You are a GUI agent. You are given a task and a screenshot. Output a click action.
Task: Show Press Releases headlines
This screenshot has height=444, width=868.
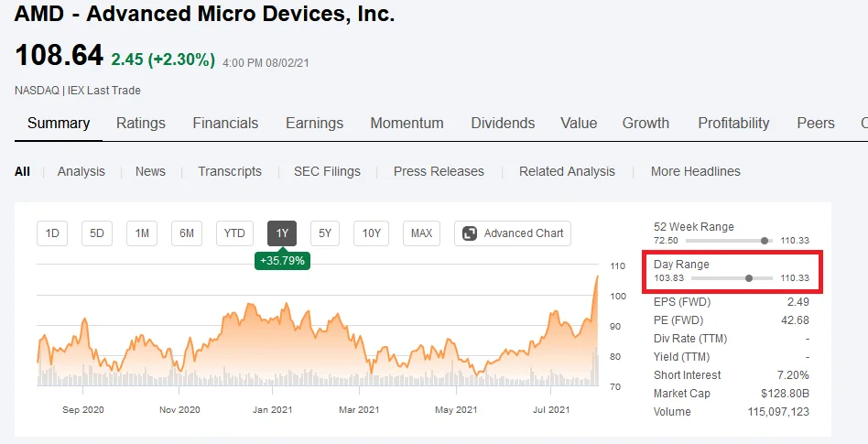[x=439, y=171]
